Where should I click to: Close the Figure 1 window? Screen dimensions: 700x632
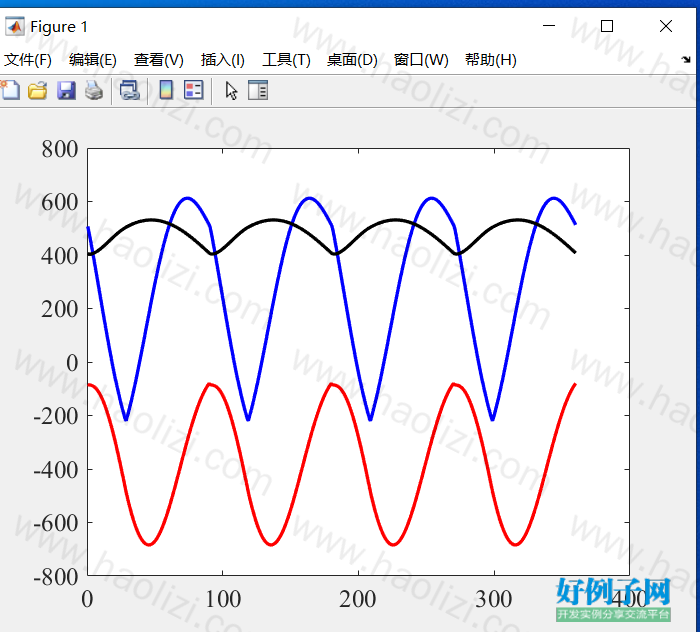[x=666, y=26]
